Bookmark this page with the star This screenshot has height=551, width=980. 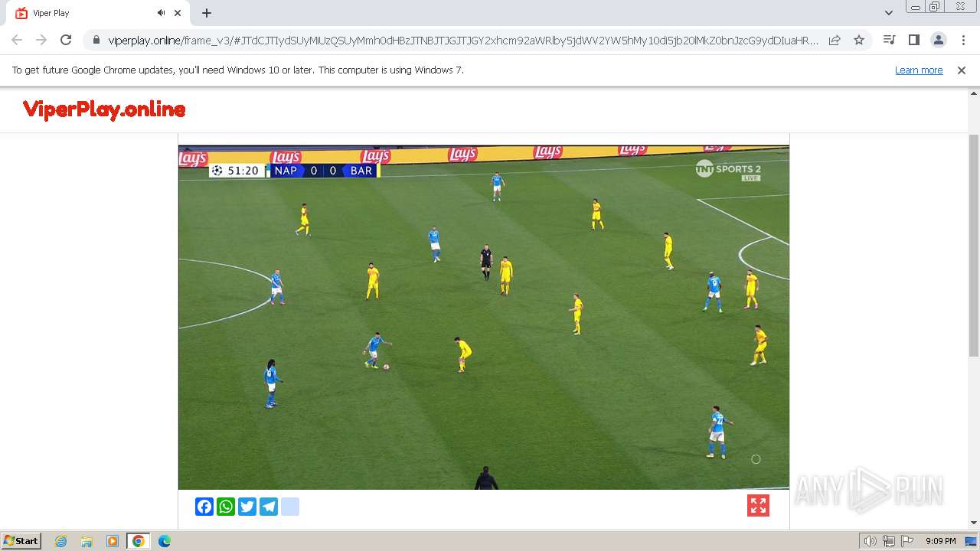click(x=859, y=40)
